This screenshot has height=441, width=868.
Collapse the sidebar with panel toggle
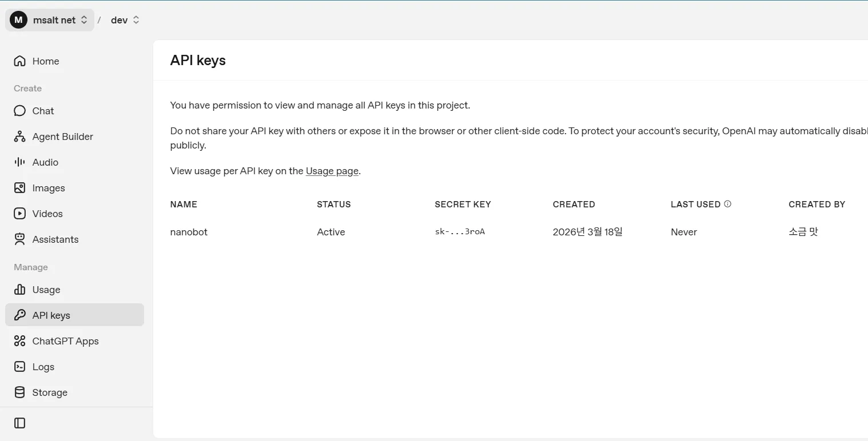[20, 423]
